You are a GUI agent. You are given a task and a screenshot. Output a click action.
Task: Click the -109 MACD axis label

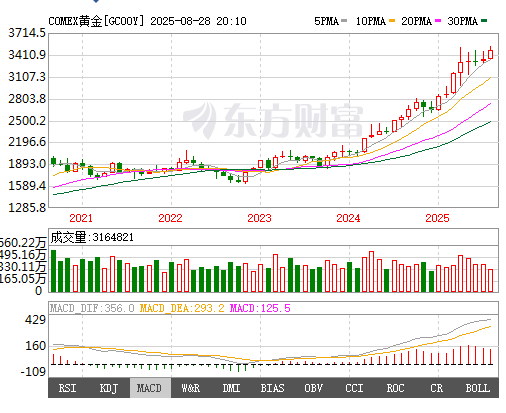tap(33, 371)
